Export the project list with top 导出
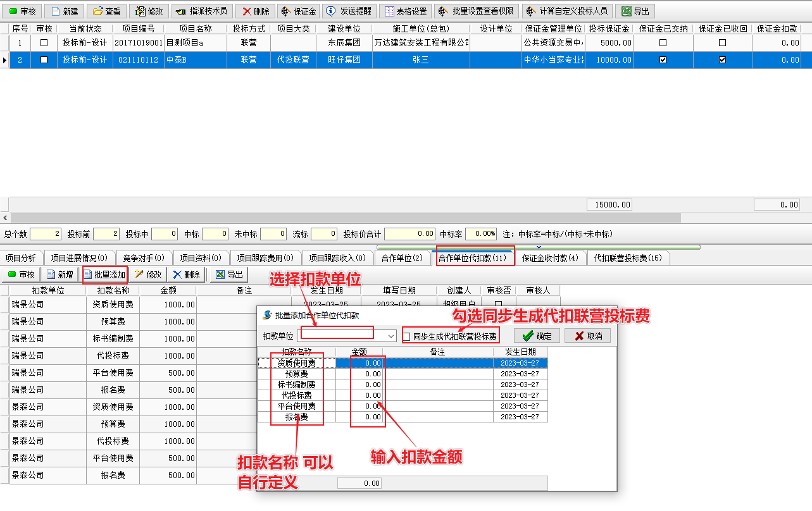Image resolution: width=812 pixels, height=511 pixels. point(635,11)
